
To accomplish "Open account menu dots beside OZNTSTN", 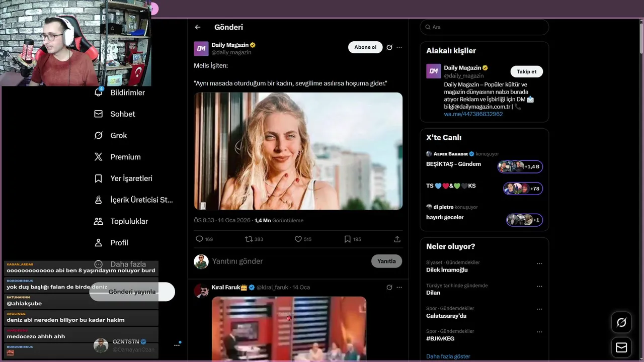I will tap(177, 345).
